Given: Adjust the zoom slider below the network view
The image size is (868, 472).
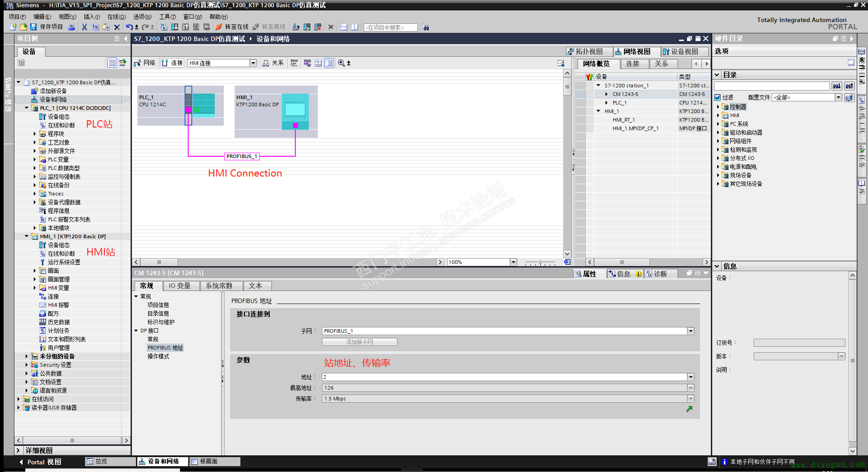Looking at the screenshot, I should [539, 262].
